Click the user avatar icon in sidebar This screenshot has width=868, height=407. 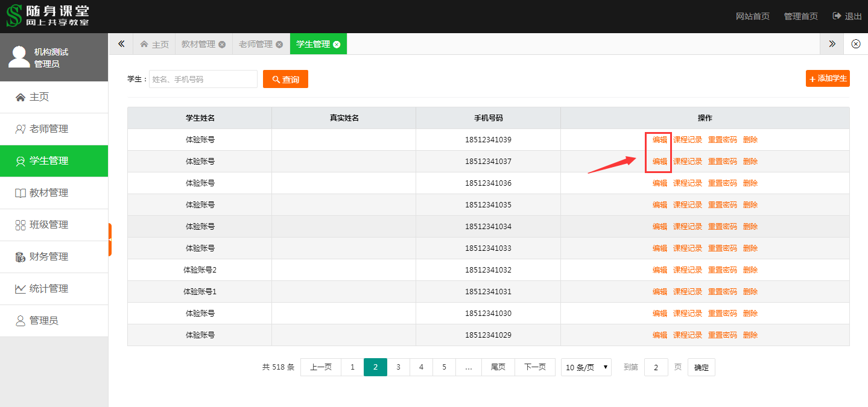tap(19, 57)
